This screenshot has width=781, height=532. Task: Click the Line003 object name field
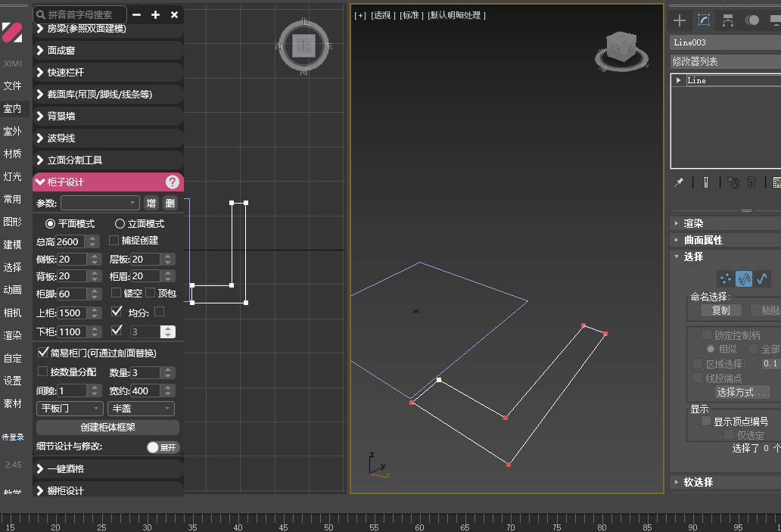[x=726, y=42]
